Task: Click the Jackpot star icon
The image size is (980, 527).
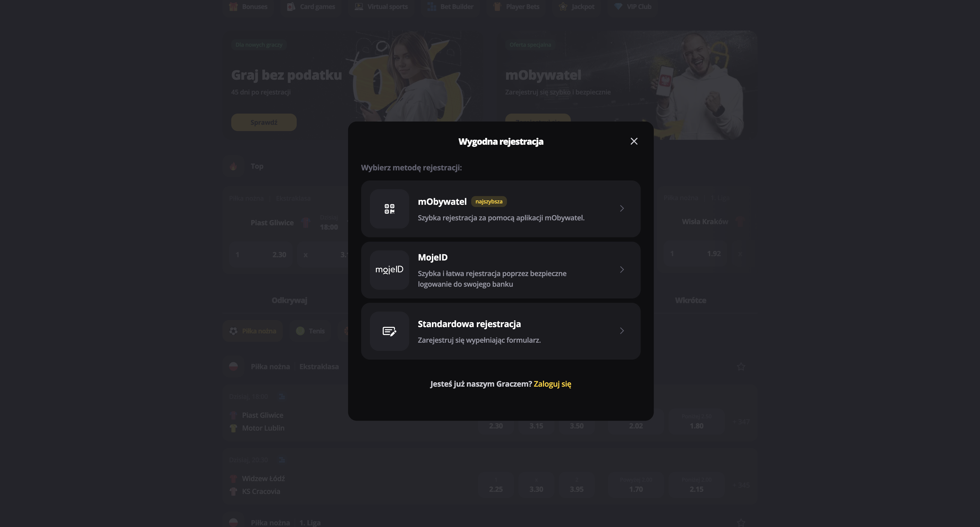Action: point(563,7)
